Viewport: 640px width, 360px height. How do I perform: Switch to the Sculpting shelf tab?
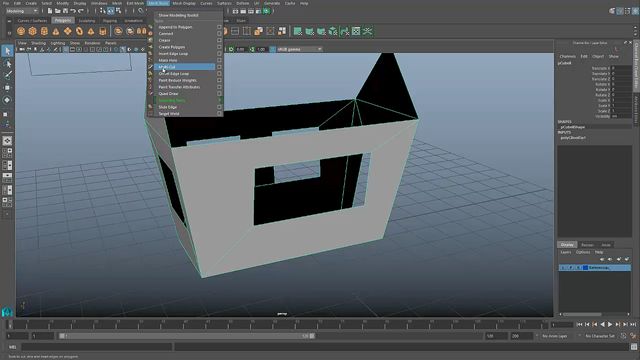[x=87, y=20]
